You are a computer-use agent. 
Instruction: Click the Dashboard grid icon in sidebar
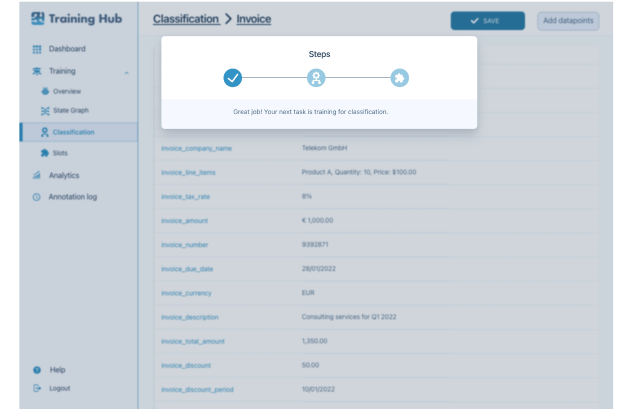point(37,49)
